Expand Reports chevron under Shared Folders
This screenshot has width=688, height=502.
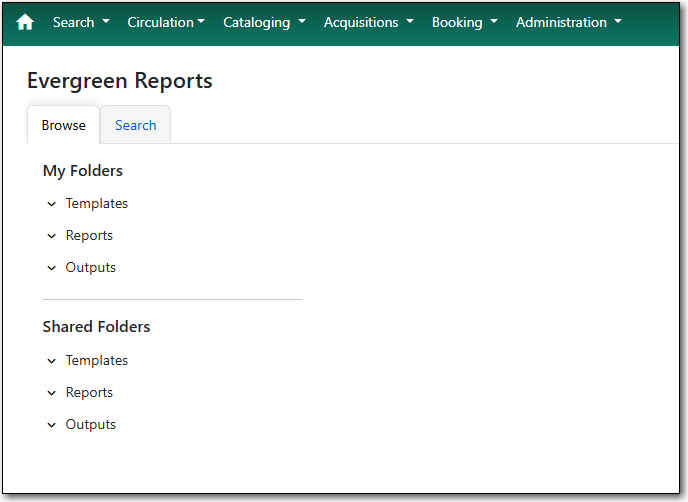coord(51,393)
